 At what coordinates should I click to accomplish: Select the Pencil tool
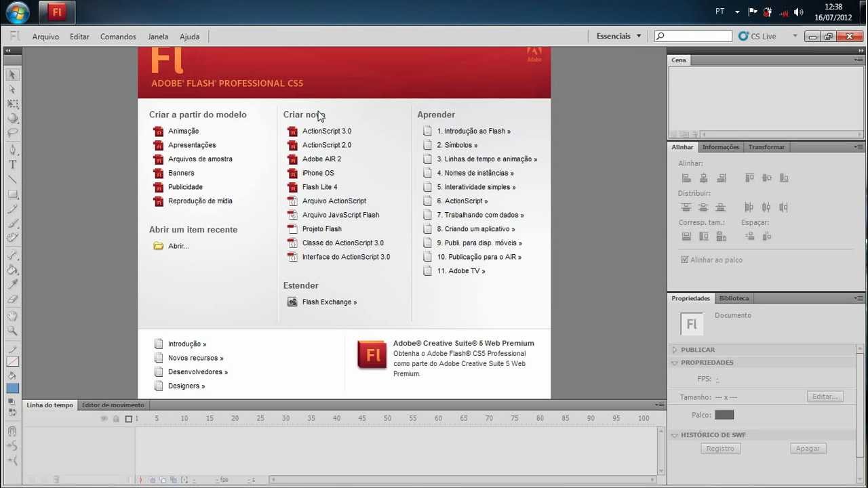tap(12, 209)
